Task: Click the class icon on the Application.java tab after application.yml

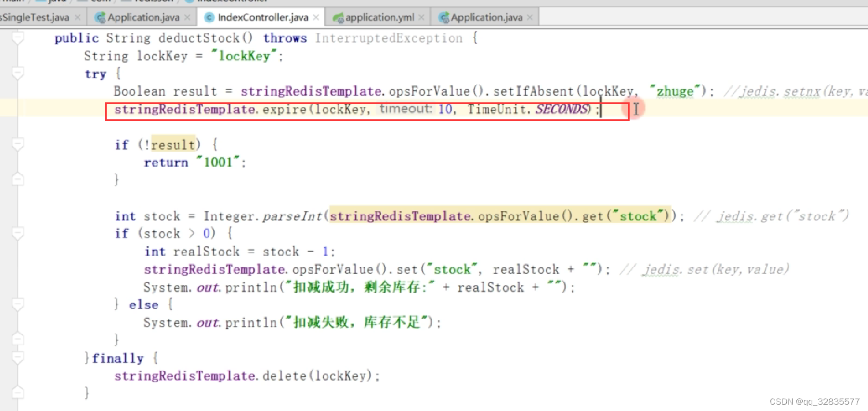Action: coord(444,18)
